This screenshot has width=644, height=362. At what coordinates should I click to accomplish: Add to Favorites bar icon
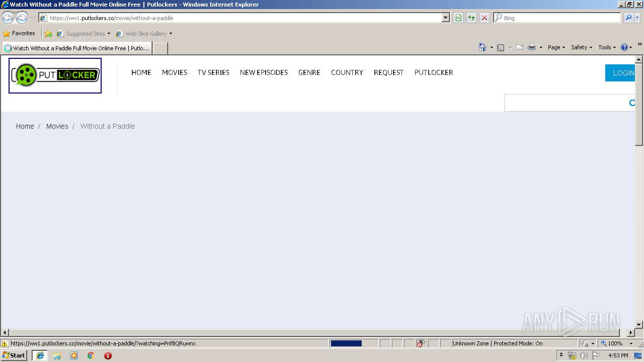coord(48,34)
